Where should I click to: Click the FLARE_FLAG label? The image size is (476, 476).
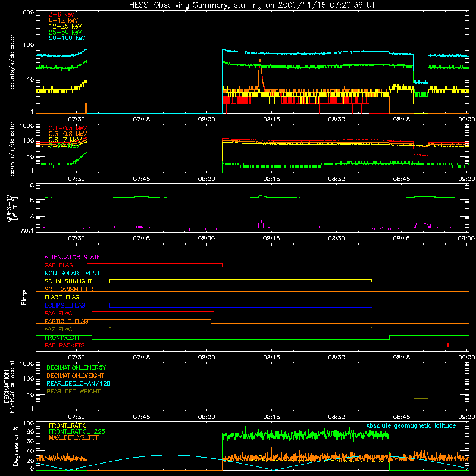tap(62, 297)
